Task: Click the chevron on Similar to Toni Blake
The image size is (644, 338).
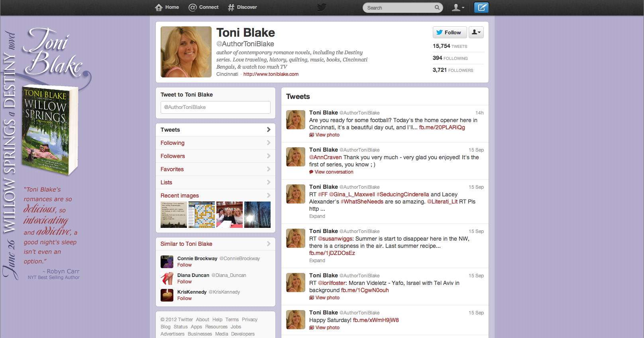Action: [x=269, y=244]
